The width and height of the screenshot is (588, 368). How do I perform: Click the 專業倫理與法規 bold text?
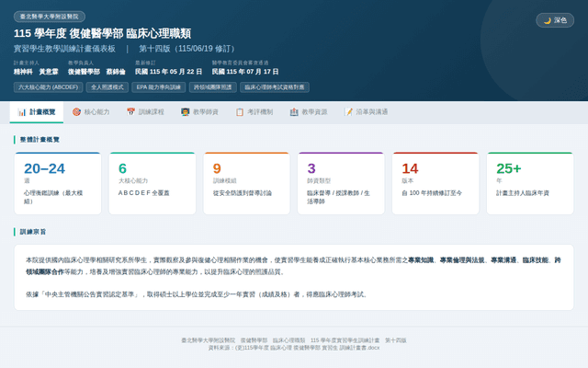pos(462,260)
